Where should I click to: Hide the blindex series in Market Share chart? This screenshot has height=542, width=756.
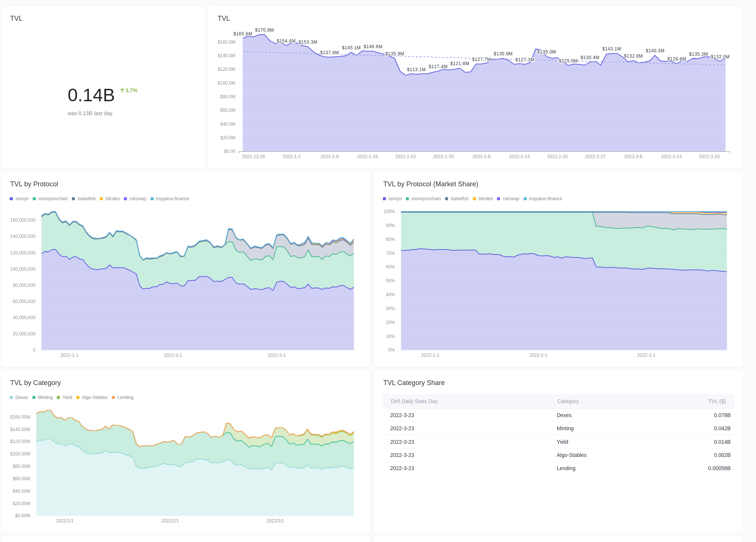click(x=485, y=198)
